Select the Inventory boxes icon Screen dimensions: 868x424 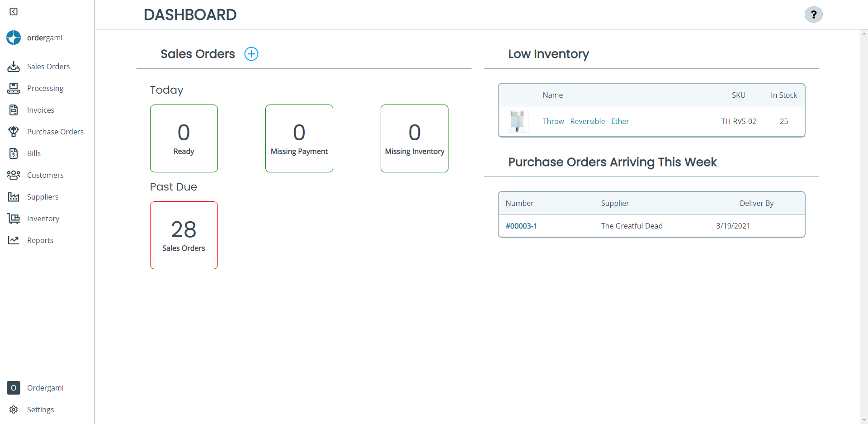tap(14, 218)
